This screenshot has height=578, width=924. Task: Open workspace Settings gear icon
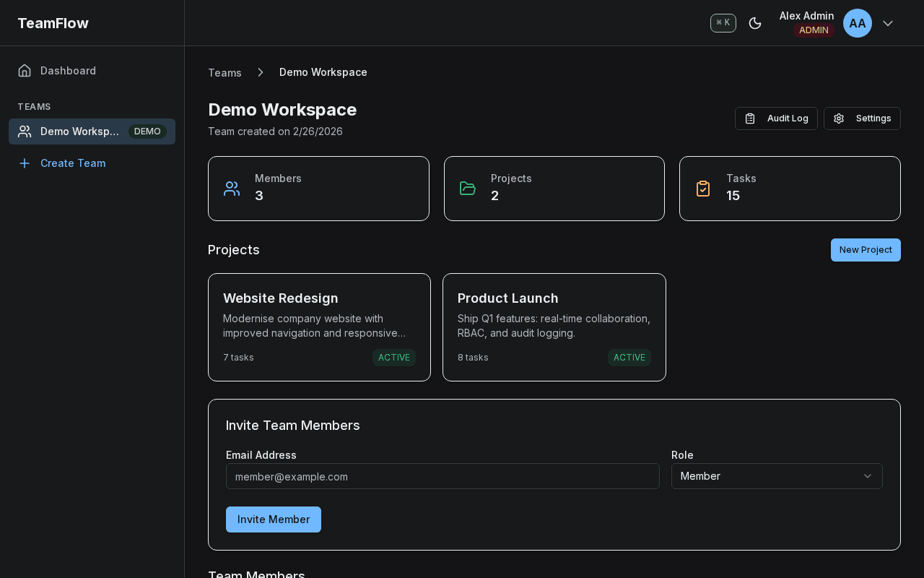click(x=839, y=118)
